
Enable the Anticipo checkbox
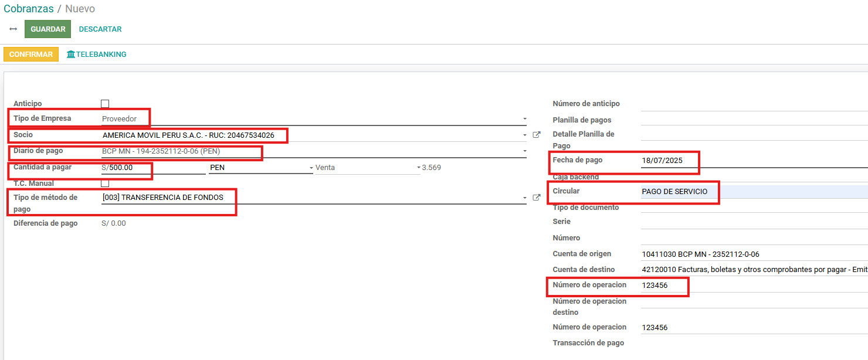[105, 104]
